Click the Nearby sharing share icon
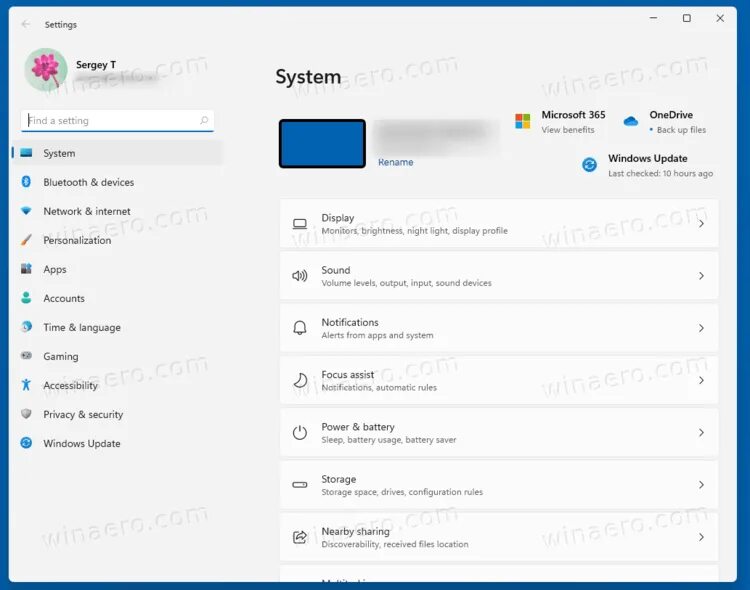The image size is (750, 590). [300, 537]
